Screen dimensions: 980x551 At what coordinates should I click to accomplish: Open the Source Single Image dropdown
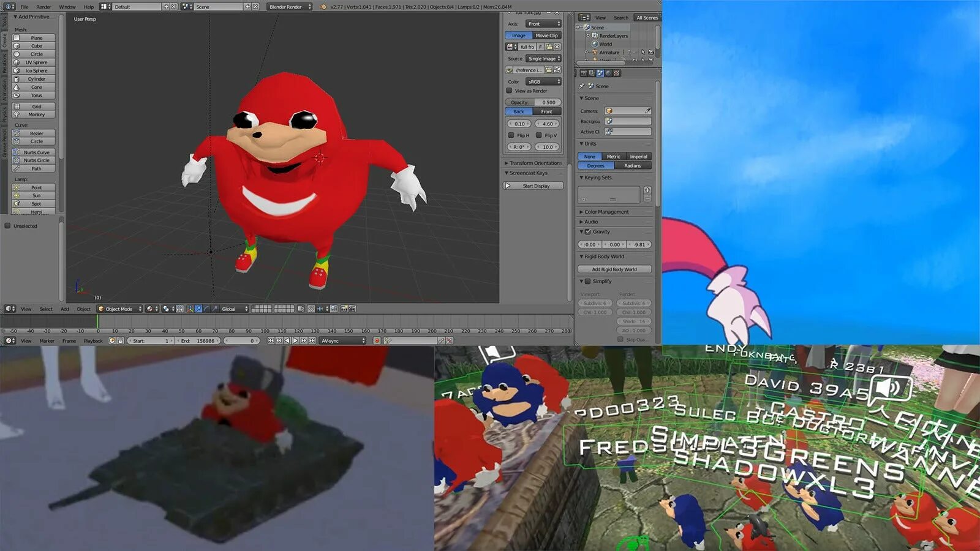(544, 59)
